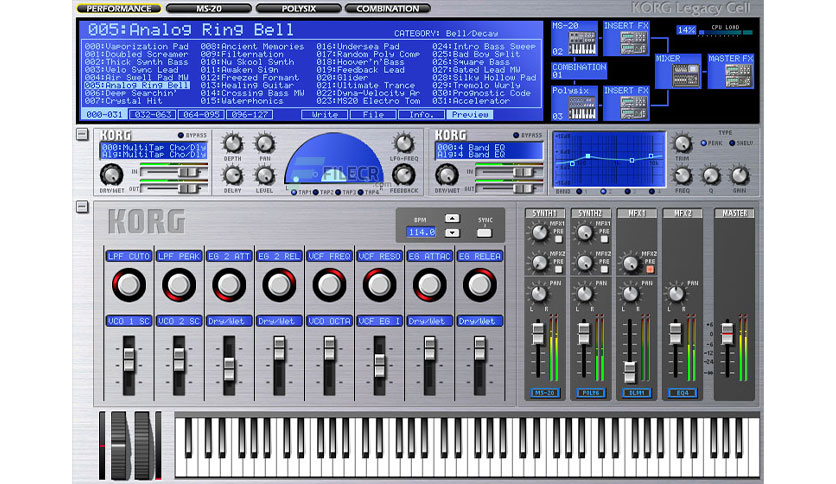Click the LFO-Freq knob
The height and width of the screenshot is (484, 836).
(404, 143)
